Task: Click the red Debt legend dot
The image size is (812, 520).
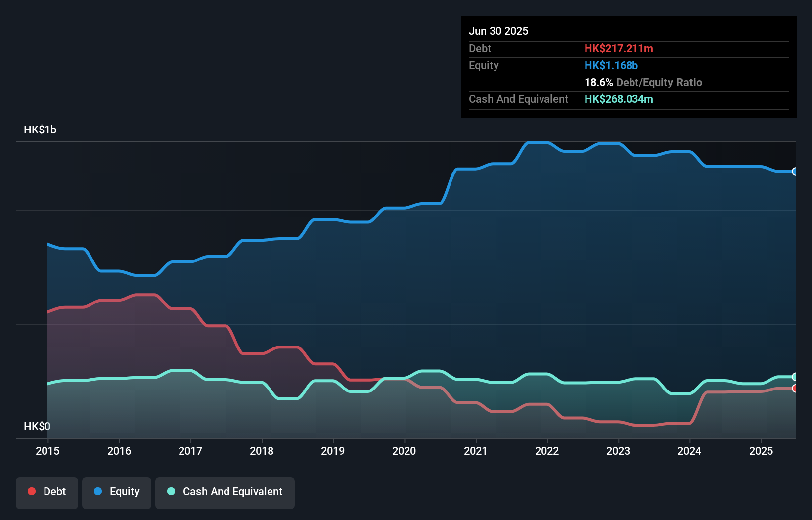Action: click(x=31, y=492)
